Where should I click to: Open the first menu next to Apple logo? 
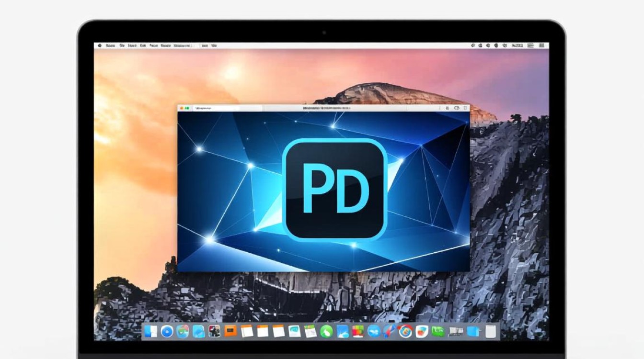(x=111, y=45)
